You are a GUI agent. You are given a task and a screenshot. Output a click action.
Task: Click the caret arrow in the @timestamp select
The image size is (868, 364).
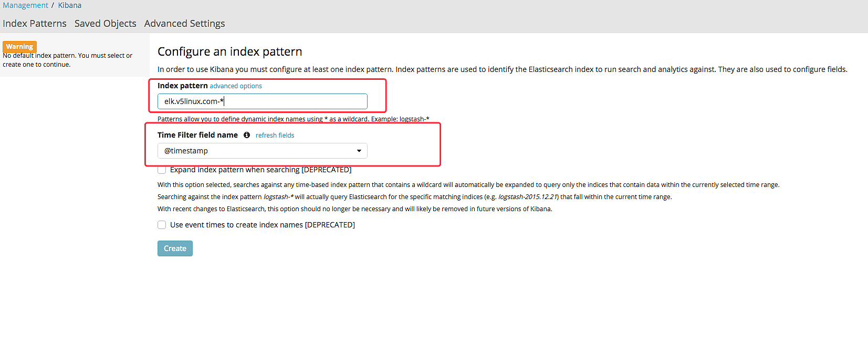[x=359, y=151]
